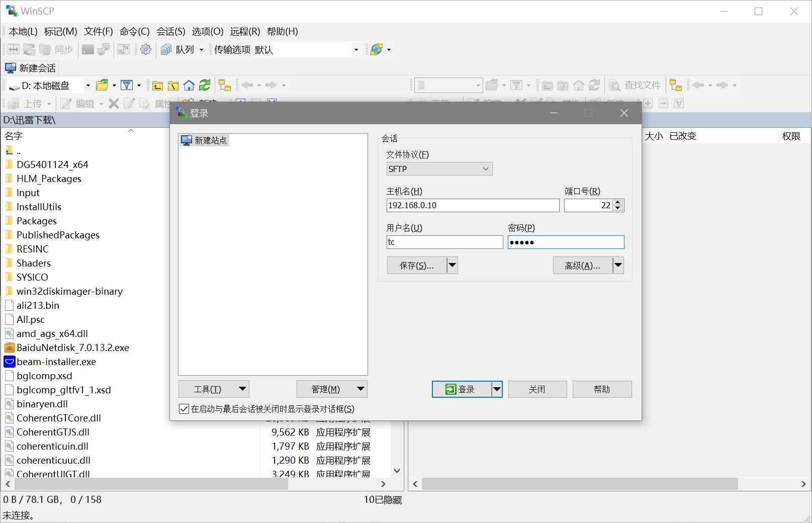Screen dimensions: 812x523
Task: Open the Options (选项) menu
Action: (x=208, y=31)
